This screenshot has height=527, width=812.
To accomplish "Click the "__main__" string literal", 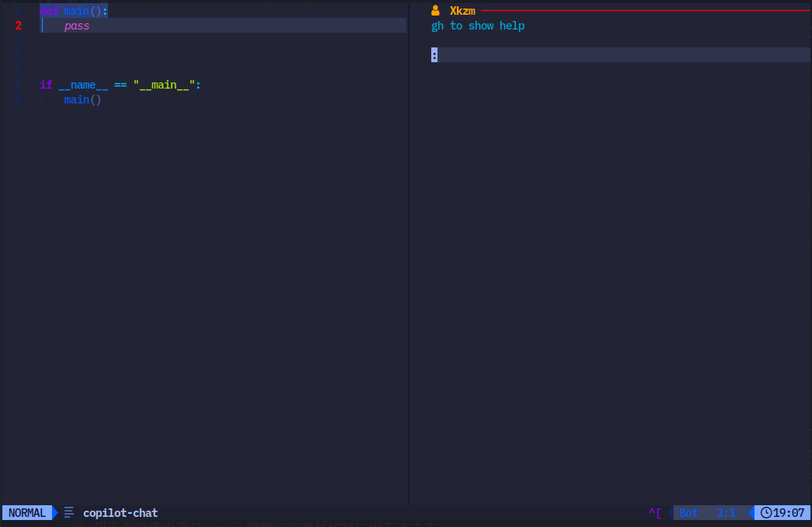I will (164, 85).
